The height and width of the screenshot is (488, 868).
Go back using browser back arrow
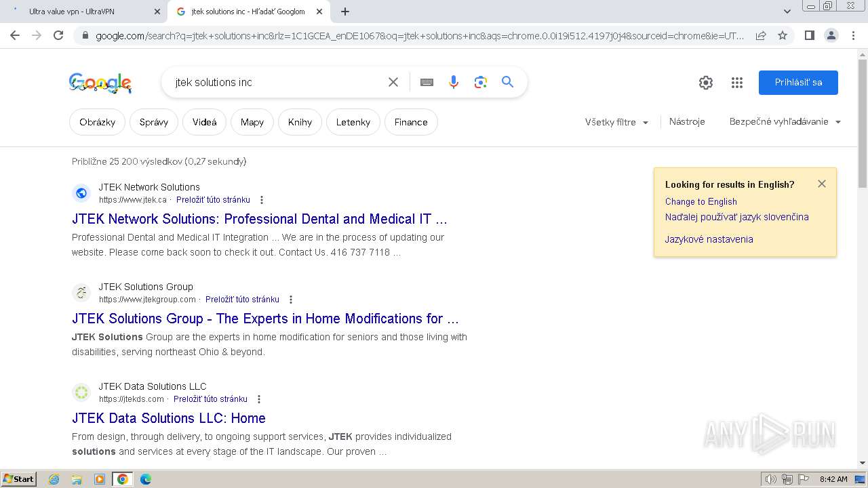coord(15,35)
